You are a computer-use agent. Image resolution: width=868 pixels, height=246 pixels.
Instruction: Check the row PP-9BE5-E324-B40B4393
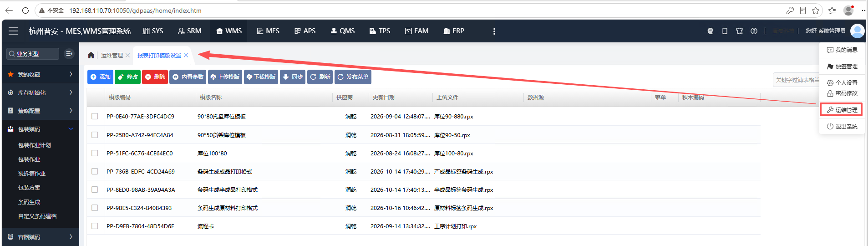tap(95, 208)
